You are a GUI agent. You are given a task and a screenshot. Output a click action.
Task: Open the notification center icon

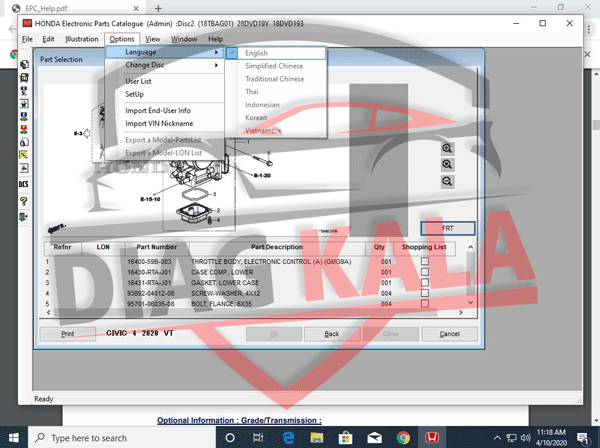click(583, 438)
